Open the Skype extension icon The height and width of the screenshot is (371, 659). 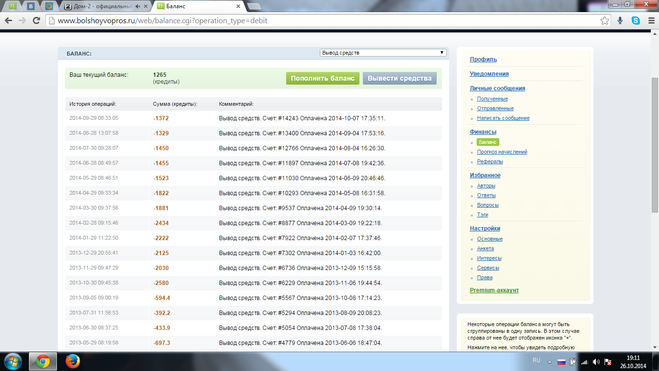[x=635, y=21]
